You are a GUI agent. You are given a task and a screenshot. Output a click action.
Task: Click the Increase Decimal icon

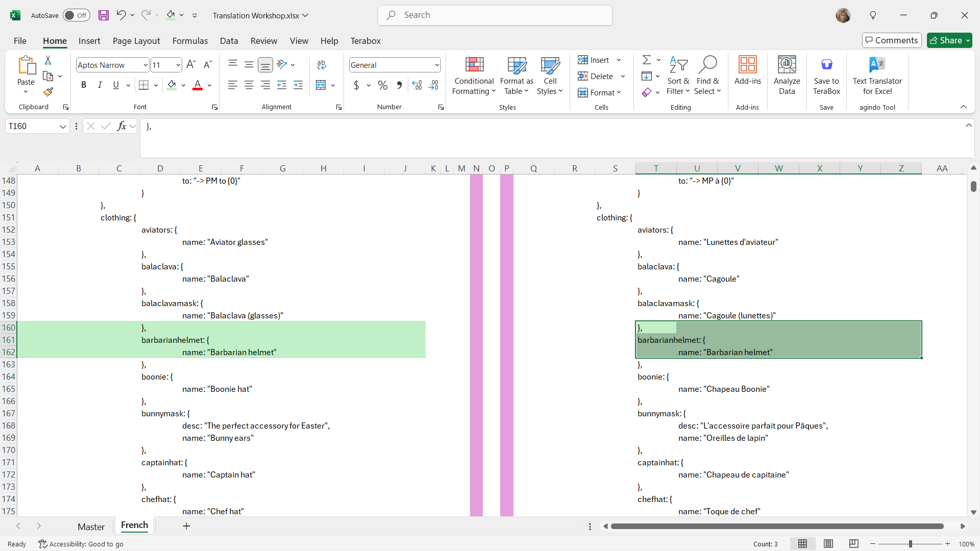pyautogui.click(x=417, y=85)
